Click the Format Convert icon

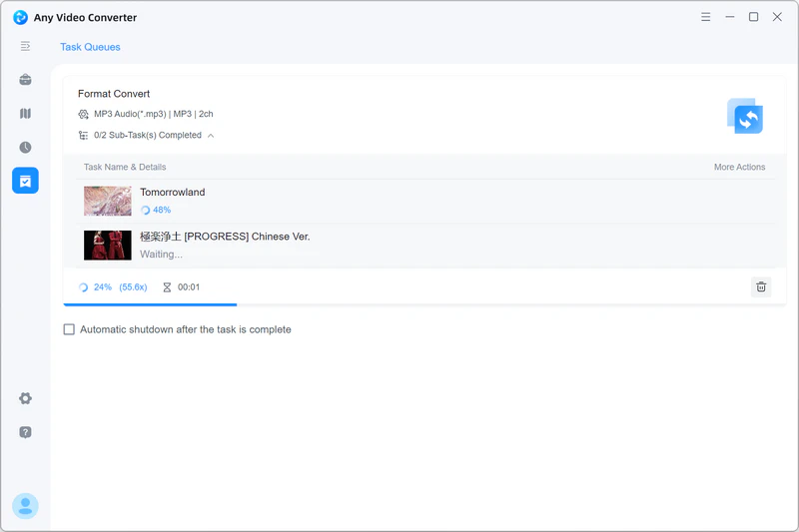tap(745, 117)
